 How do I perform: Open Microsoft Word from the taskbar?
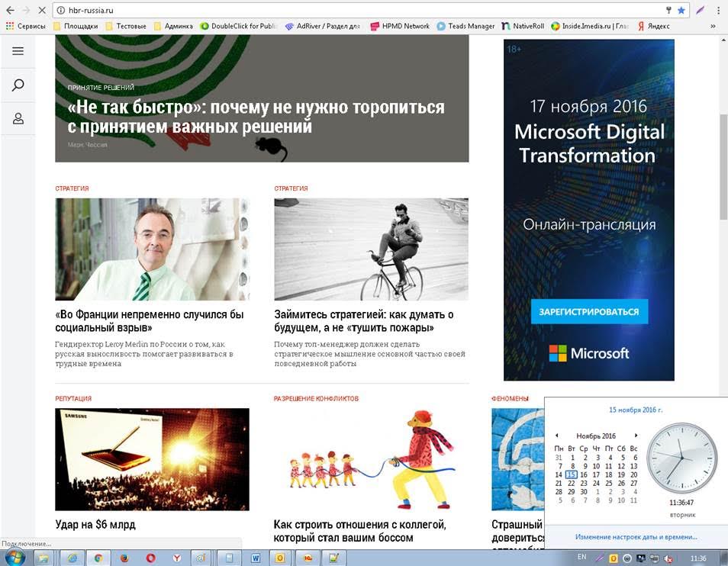click(256, 558)
